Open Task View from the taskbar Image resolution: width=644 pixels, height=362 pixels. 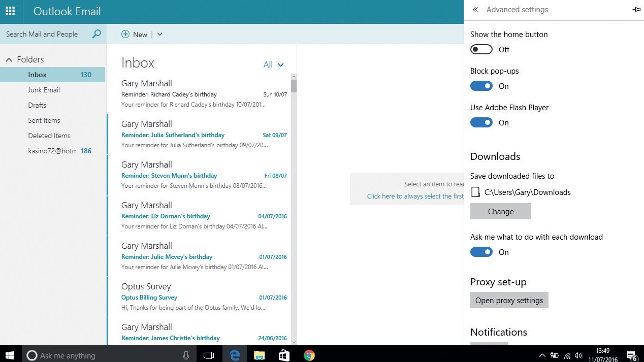click(209, 355)
